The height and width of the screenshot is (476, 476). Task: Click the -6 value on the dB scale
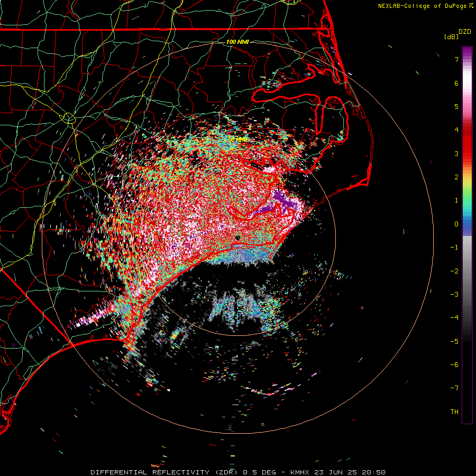pos(454,365)
